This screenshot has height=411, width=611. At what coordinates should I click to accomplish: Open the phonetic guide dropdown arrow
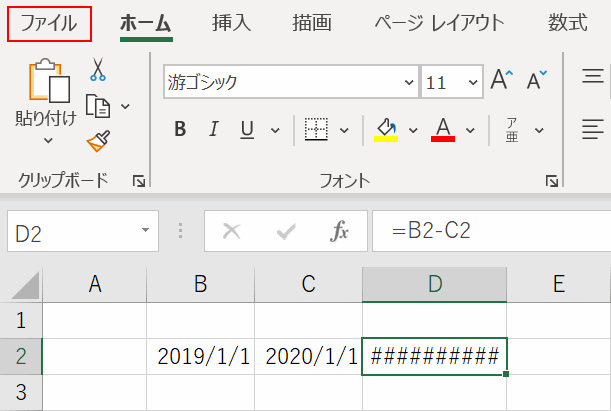coord(539,130)
